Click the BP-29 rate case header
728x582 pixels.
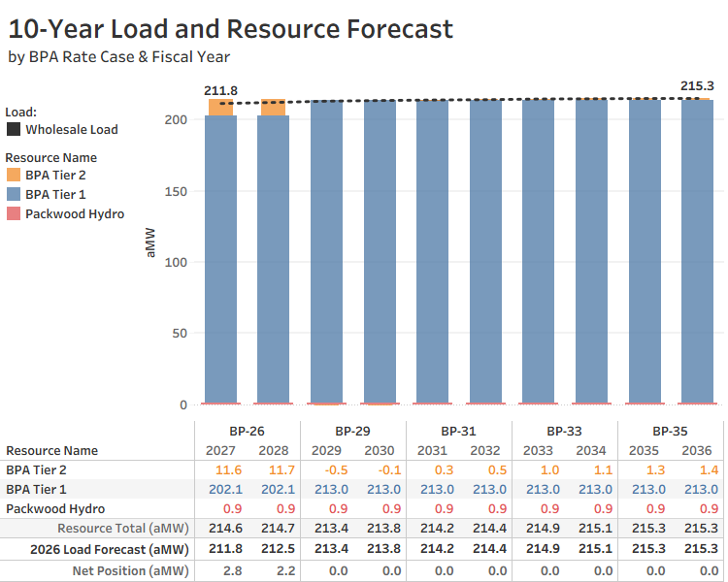point(353,431)
